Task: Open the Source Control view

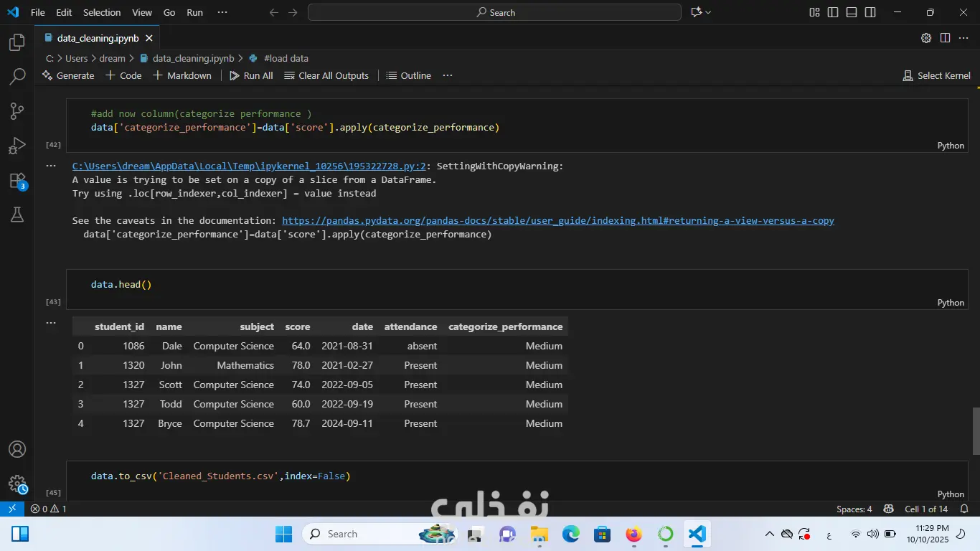Action: click(17, 111)
